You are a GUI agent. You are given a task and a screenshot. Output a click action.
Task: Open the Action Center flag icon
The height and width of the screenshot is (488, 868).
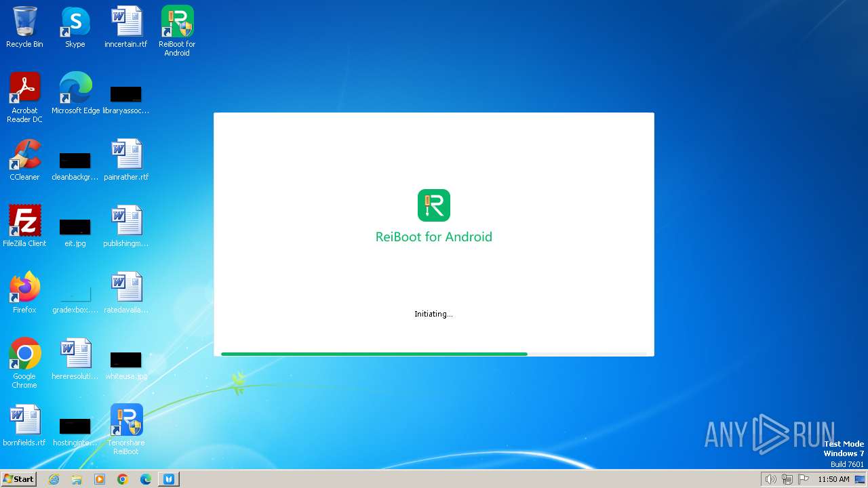(x=804, y=479)
